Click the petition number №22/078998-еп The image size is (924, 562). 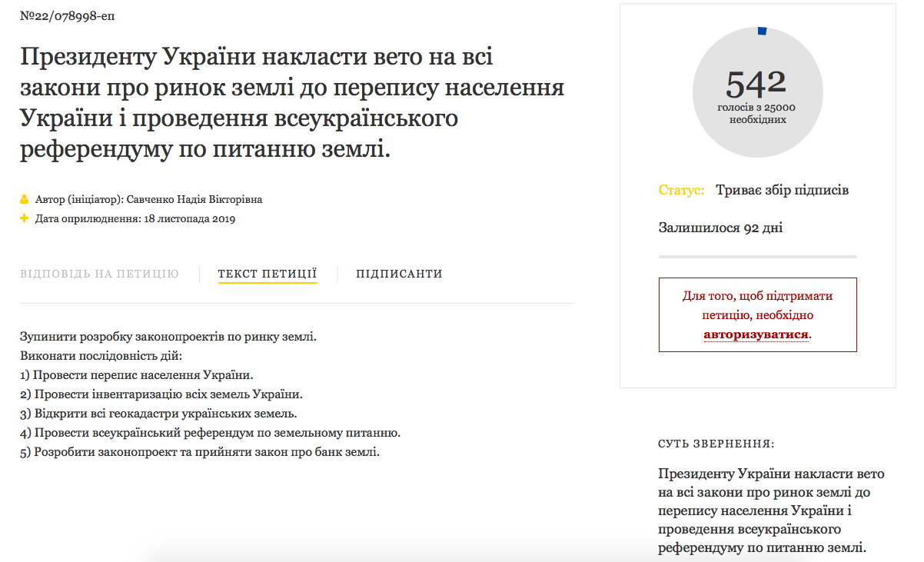click(x=68, y=16)
